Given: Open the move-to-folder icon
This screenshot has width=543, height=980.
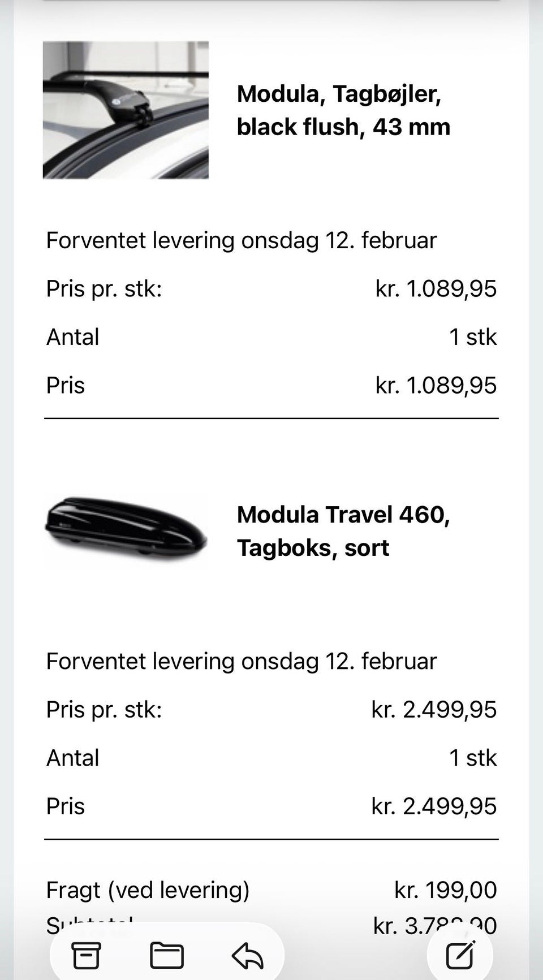Looking at the screenshot, I should coord(166,956).
